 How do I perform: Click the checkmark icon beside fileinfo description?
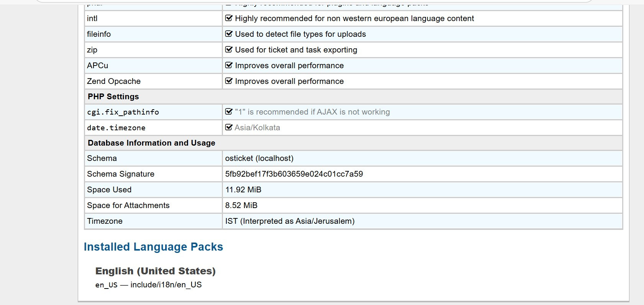click(229, 34)
